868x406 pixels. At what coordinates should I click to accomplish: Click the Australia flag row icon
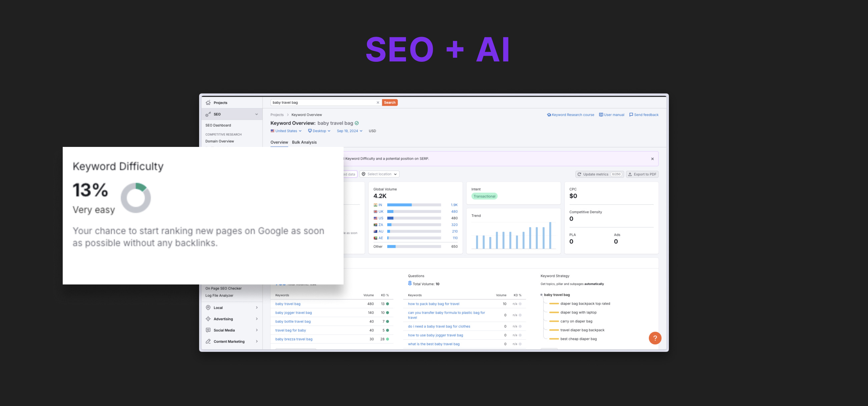[375, 231]
